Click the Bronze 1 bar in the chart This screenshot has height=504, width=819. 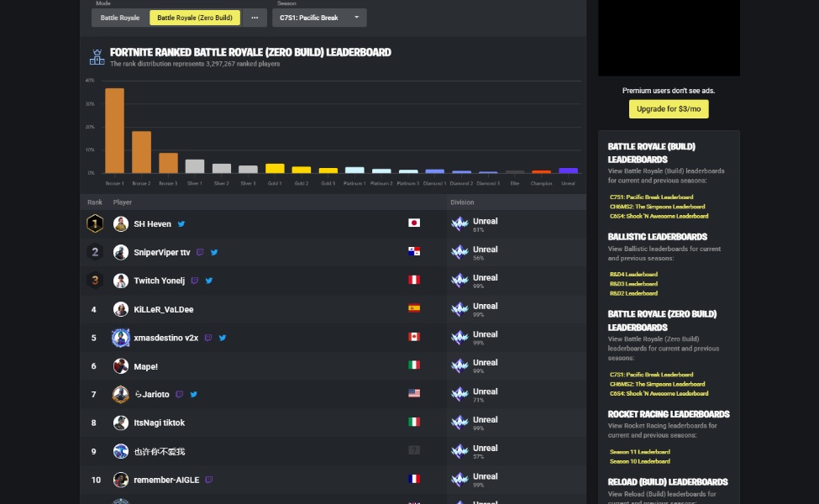click(115, 130)
